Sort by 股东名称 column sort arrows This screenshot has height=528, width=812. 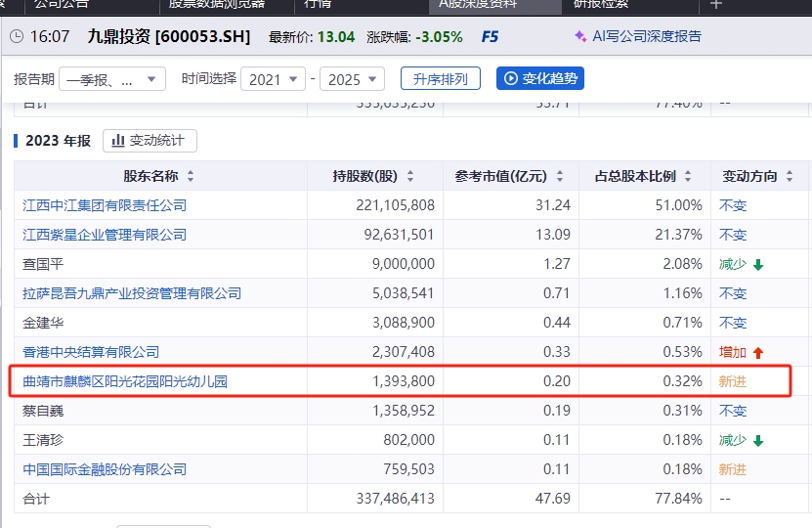pos(191,177)
